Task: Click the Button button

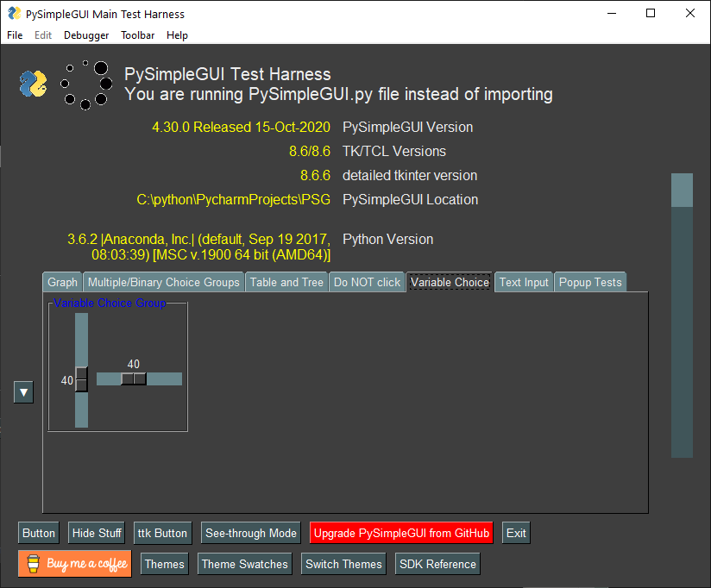Action: point(39,533)
